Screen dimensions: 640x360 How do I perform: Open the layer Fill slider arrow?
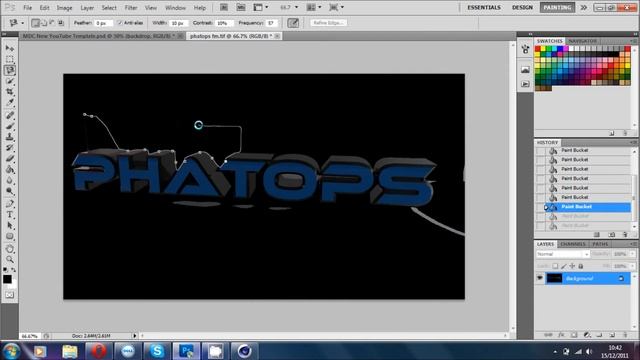tap(632, 266)
